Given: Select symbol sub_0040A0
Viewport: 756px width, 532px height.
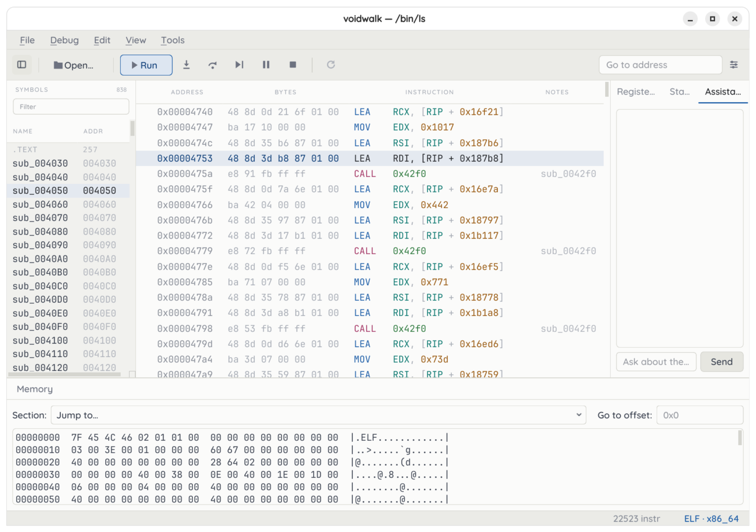Looking at the screenshot, I should (x=68, y=259).
